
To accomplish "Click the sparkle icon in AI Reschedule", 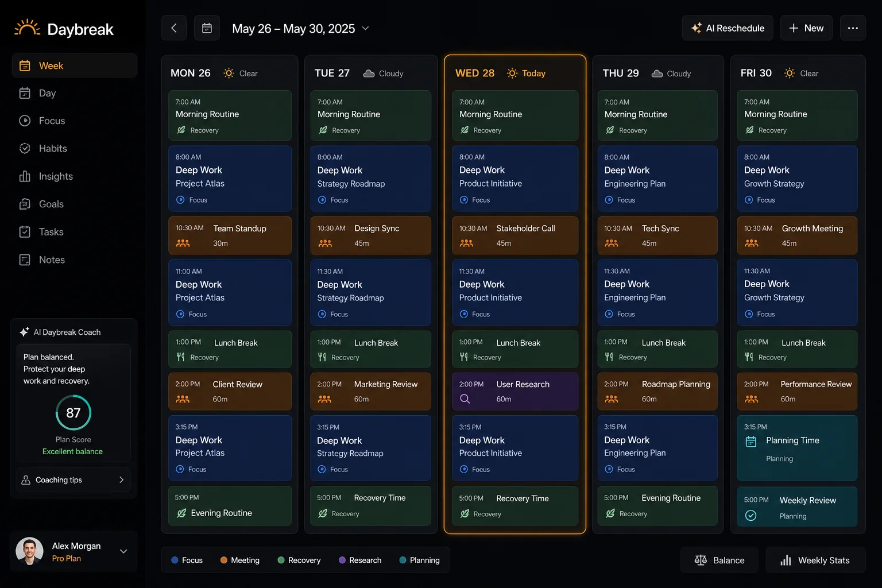I will pyautogui.click(x=696, y=28).
